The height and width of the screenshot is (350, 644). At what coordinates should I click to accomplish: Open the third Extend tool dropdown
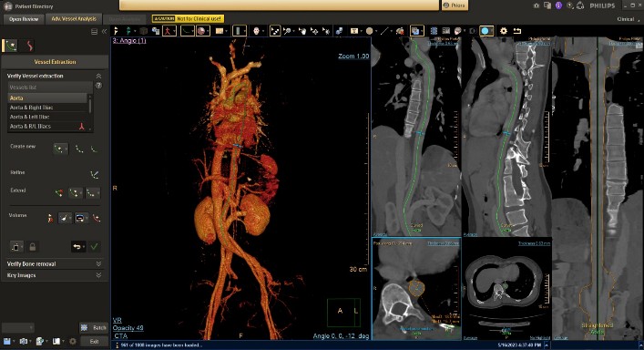[x=92, y=192]
